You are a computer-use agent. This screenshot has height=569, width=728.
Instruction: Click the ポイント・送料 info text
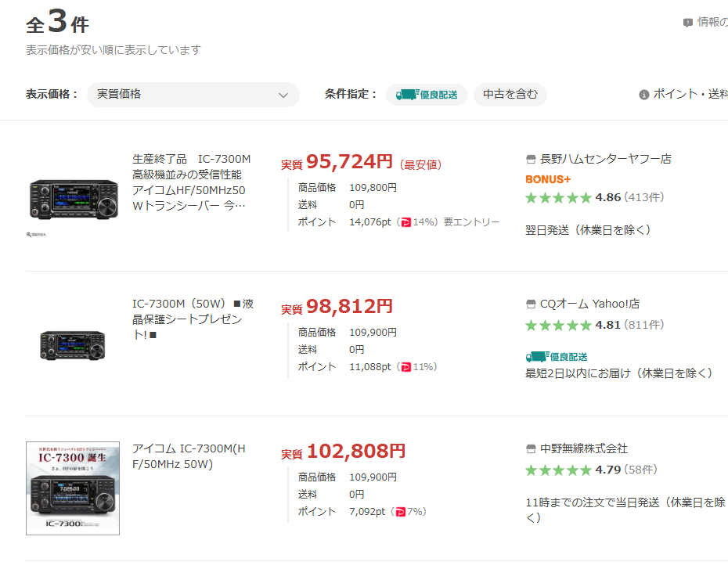[690, 94]
